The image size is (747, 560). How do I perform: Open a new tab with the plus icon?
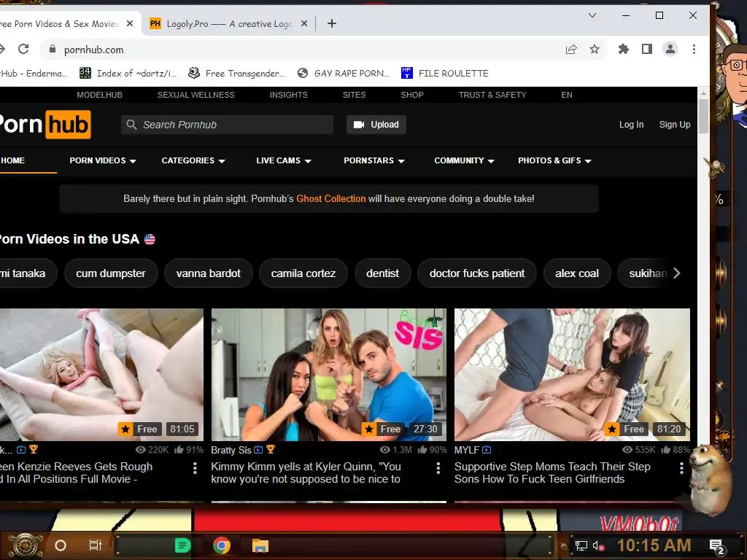[332, 23]
